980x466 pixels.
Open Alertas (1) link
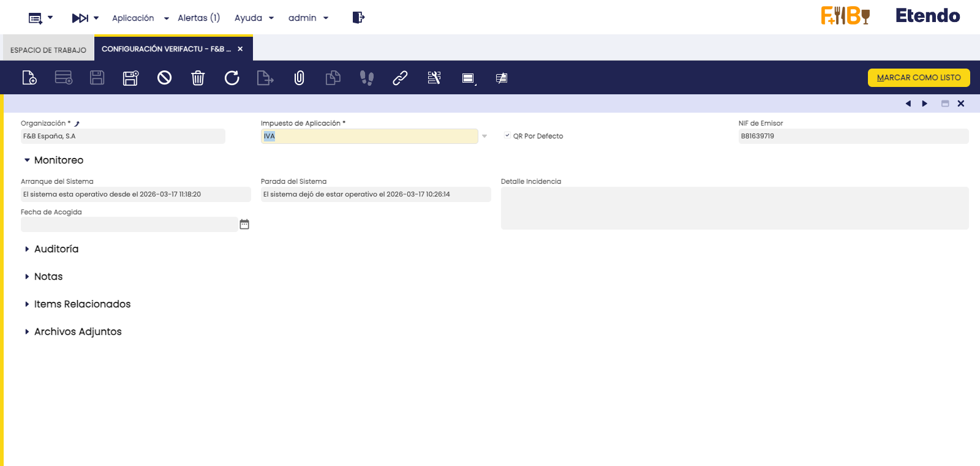198,18
